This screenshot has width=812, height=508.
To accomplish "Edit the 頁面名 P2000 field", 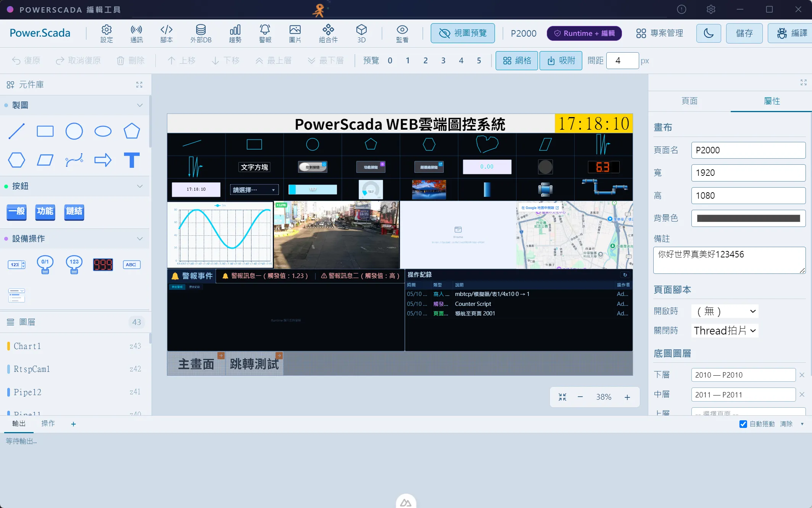I will pyautogui.click(x=748, y=150).
